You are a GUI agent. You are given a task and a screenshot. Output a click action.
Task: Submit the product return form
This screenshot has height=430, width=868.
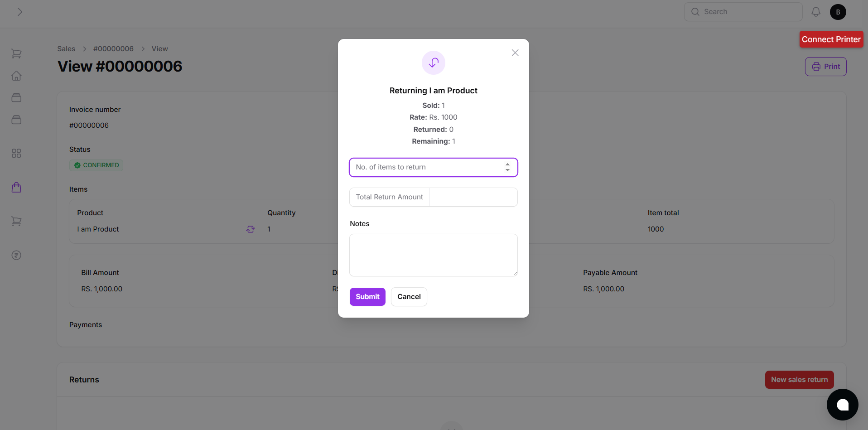[367, 296]
